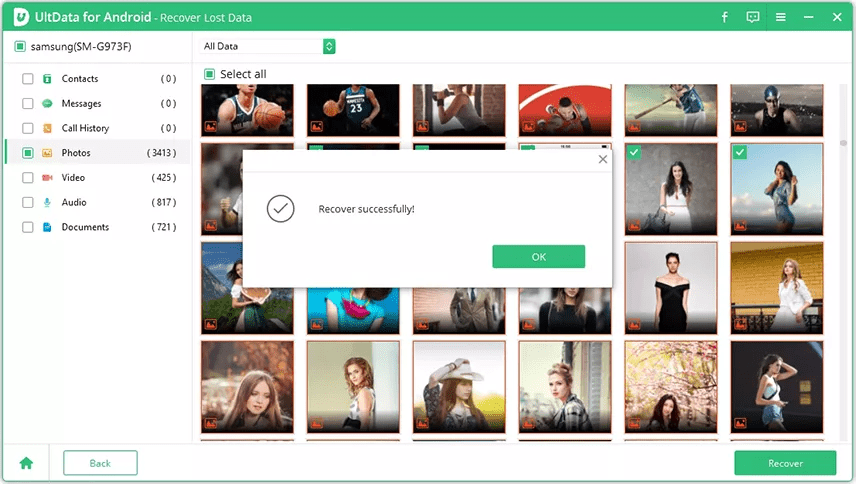This screenshot has height=484, width=856.
Task: Uncheck the woman in white dress photo
Action: (634, 152)
